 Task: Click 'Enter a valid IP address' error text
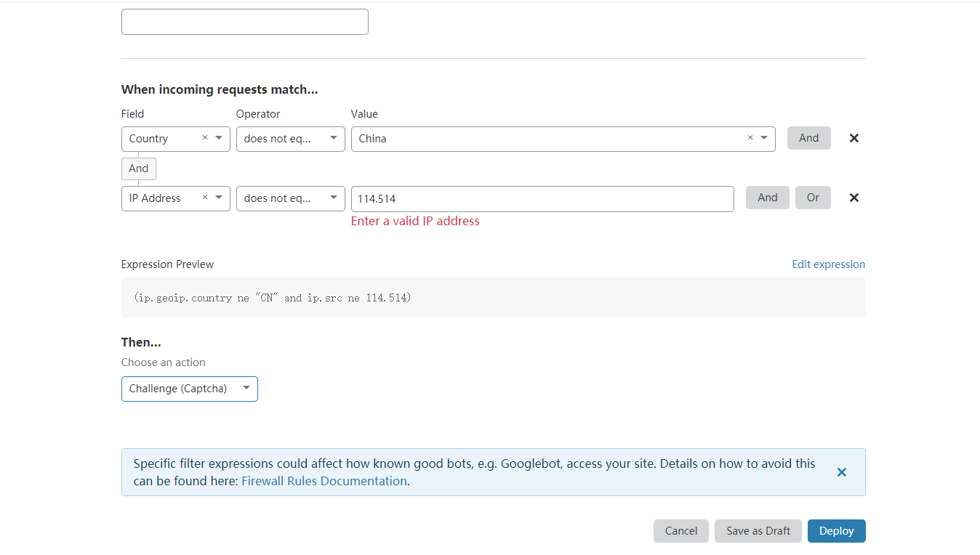coord(415,222)
